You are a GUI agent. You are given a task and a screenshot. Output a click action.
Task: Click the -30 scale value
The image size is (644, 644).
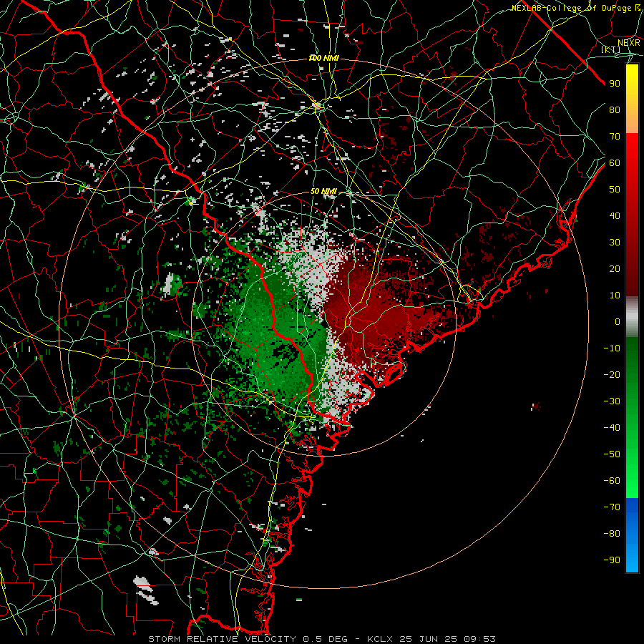[x=612, y=401]
